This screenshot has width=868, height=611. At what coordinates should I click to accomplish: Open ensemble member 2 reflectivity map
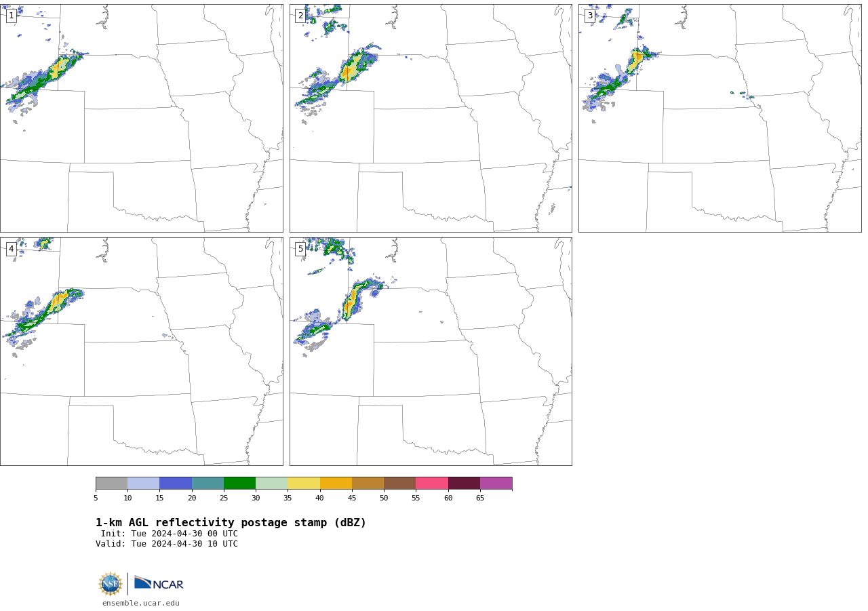coord(431,118)
